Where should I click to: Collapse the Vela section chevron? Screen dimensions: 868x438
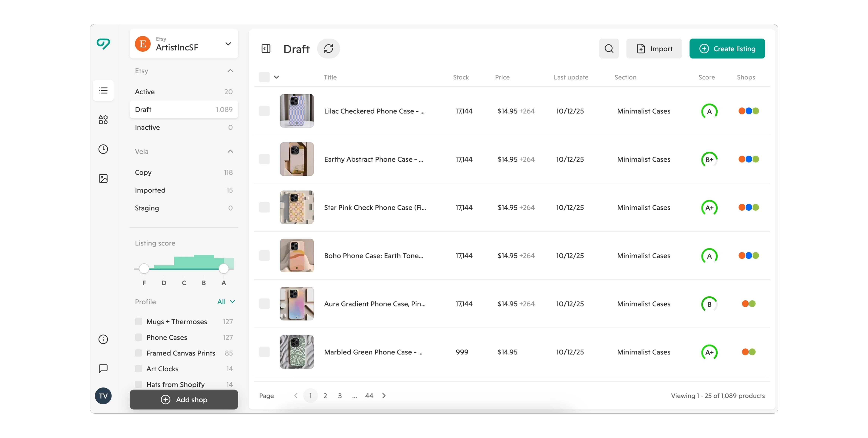click(x=230, y=151)
